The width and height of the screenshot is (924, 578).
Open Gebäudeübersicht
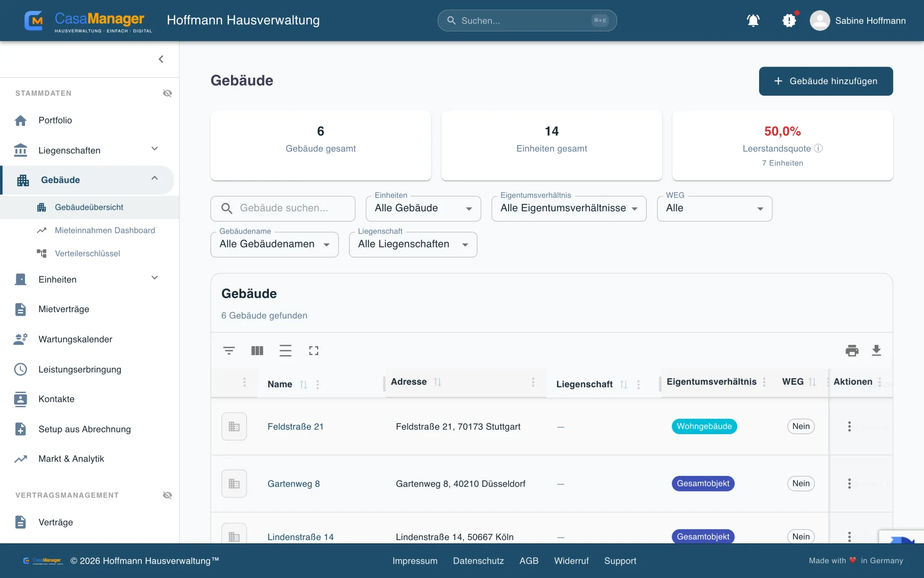[89, 207]
